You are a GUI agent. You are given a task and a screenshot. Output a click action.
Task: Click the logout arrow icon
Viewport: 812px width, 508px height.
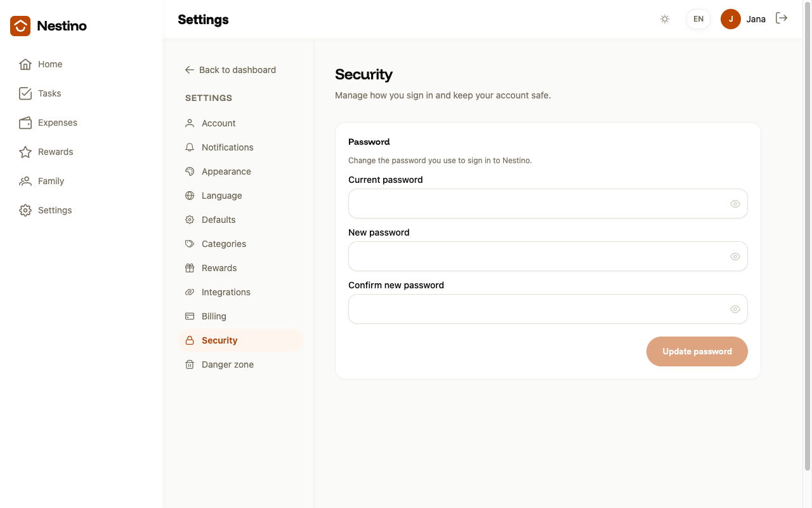pyautogui.click(x=782, y=18)
